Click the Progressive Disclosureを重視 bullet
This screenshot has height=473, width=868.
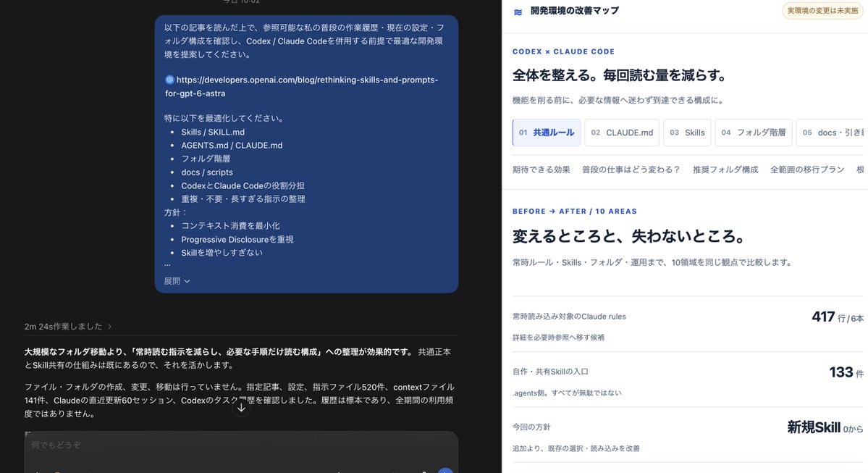click(237, 239)
